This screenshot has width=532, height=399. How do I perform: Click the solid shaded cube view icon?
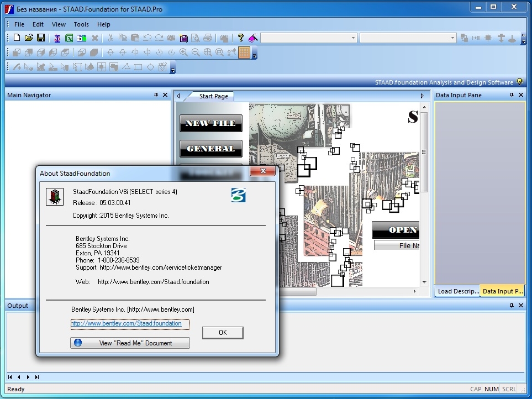tap(94, 53)
